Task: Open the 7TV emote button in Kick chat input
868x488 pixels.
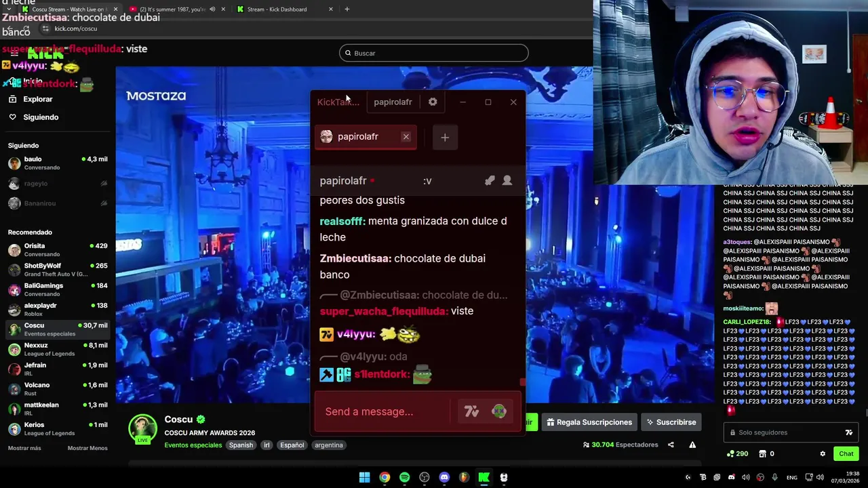Action: [x=848, y=432]
